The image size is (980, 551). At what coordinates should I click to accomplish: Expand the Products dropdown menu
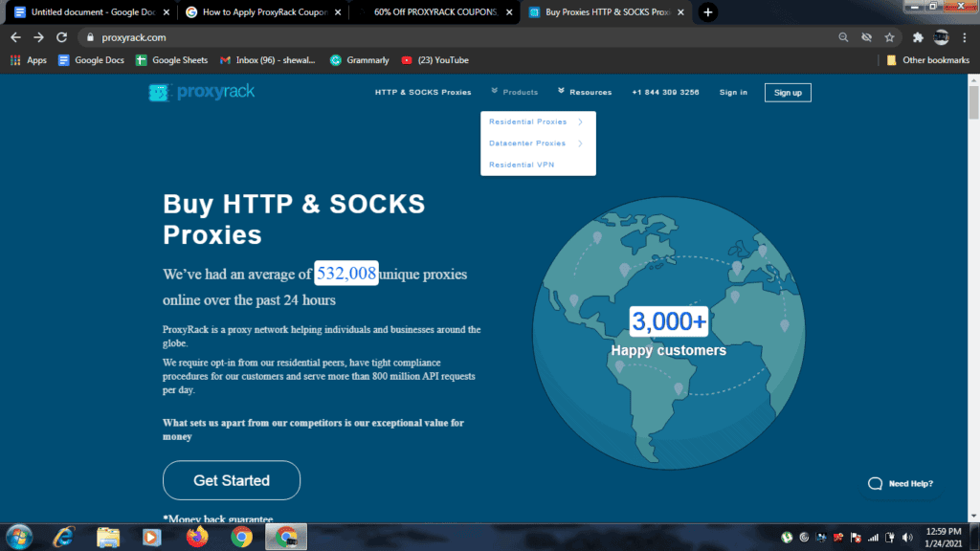coord(515,93)
